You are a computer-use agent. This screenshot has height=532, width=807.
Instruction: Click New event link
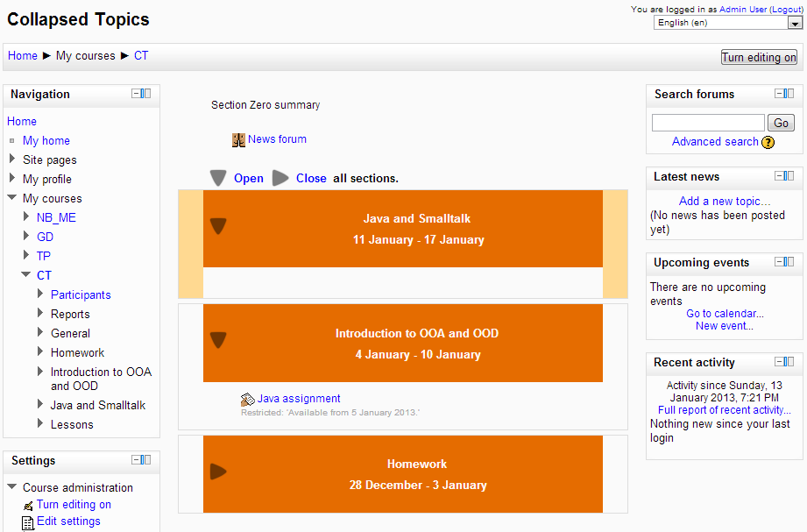pos(724,326)
